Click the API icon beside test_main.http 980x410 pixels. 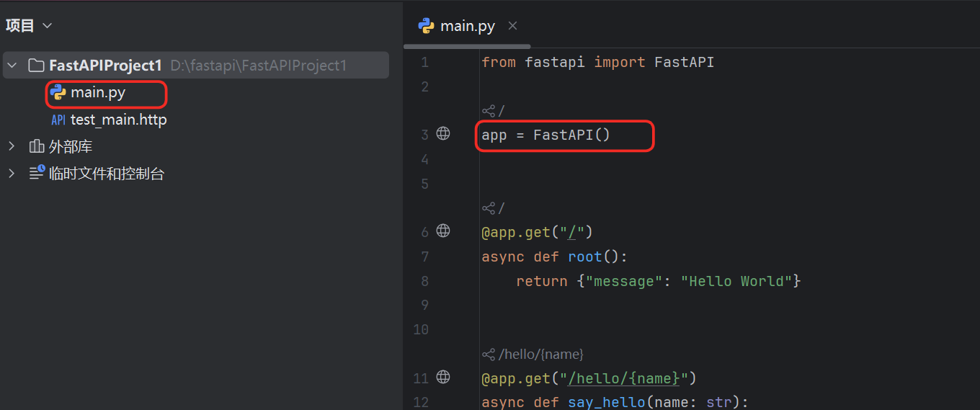[58, 120]
